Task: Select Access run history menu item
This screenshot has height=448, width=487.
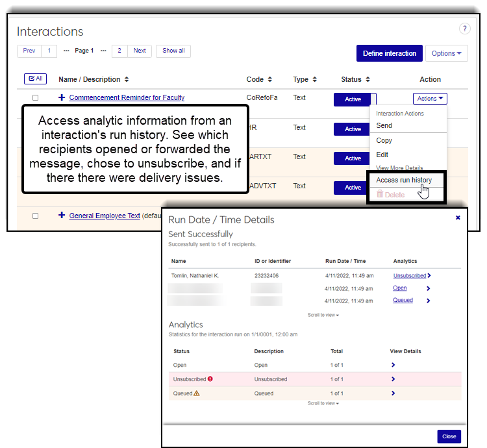Action: click(x=404, y=180)
